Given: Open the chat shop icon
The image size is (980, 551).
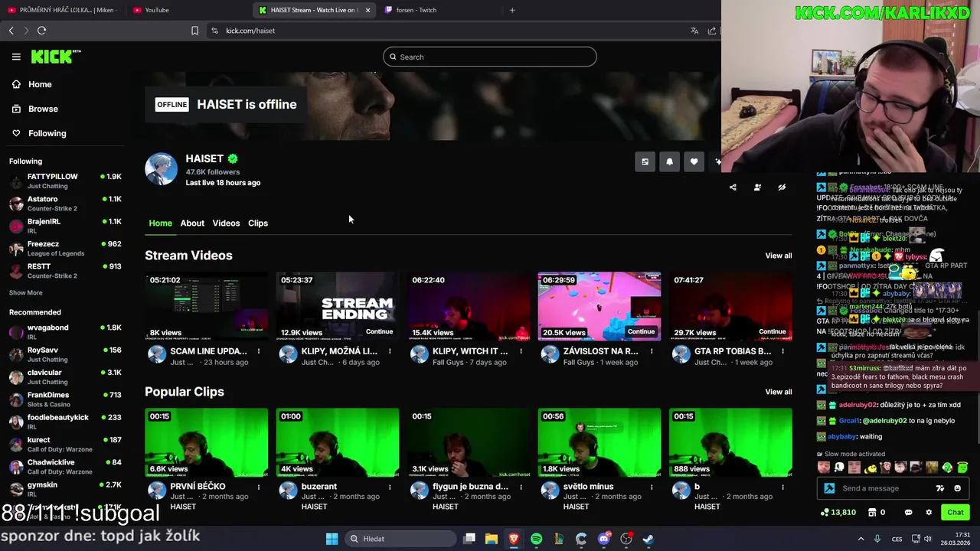Looking at the screenshot, I should [x=873, y=512].
